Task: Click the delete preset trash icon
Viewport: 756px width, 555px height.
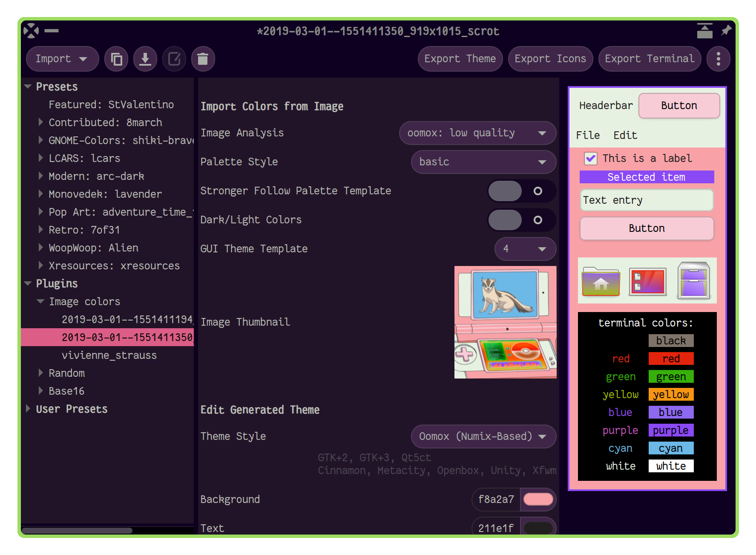Action: (203, 59)
